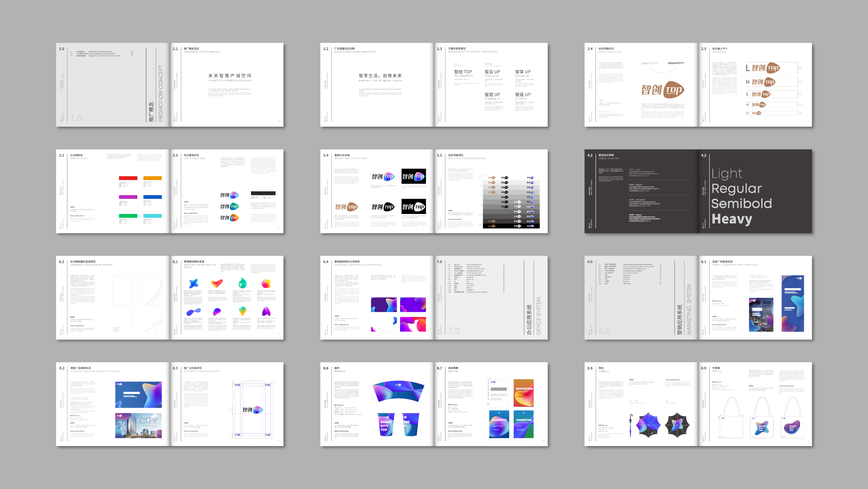Click the vertical "MARKETING SYSTEM" title

(x=689, y=309)
